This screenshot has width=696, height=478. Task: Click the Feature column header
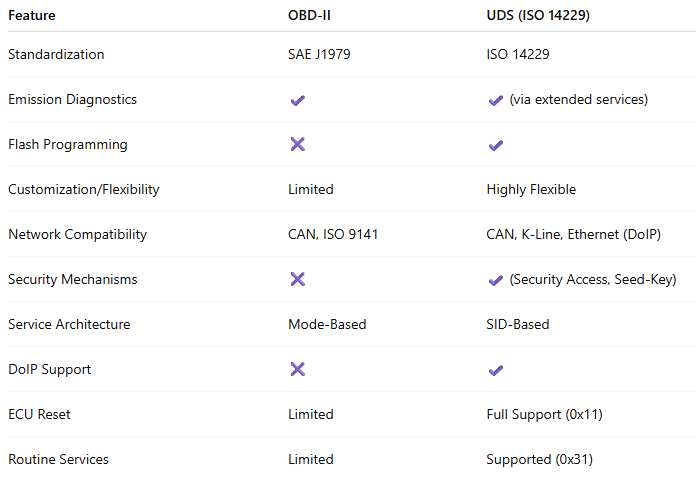point(32,16)
